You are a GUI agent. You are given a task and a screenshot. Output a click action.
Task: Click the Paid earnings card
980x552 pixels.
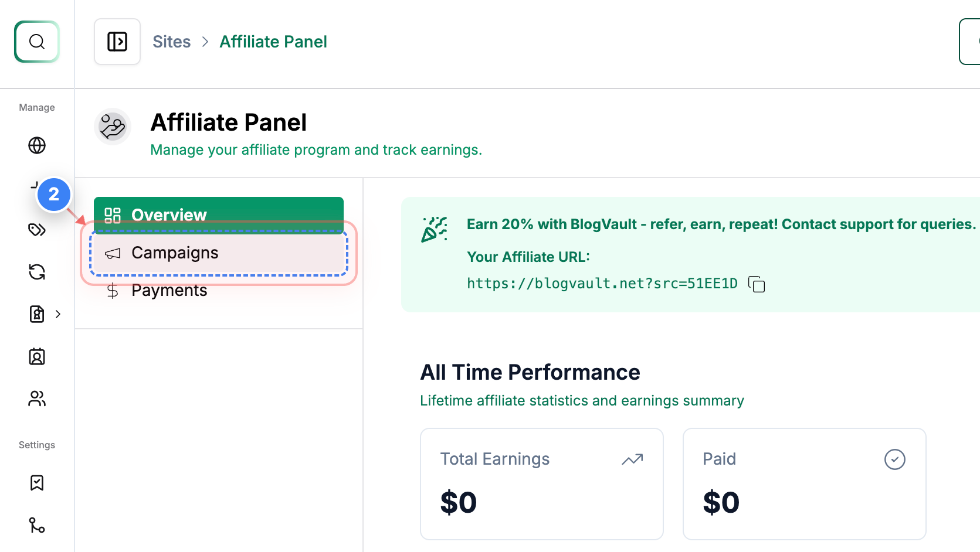(804, 483)
